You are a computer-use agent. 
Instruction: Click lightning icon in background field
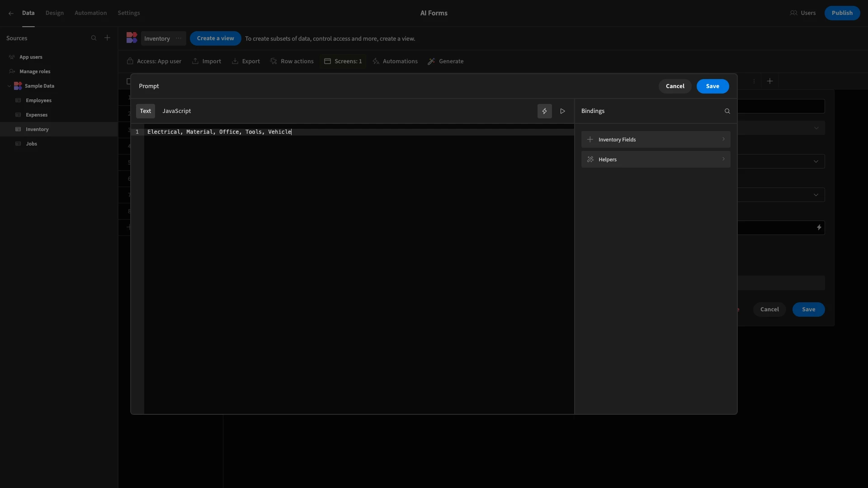point(819,228)
